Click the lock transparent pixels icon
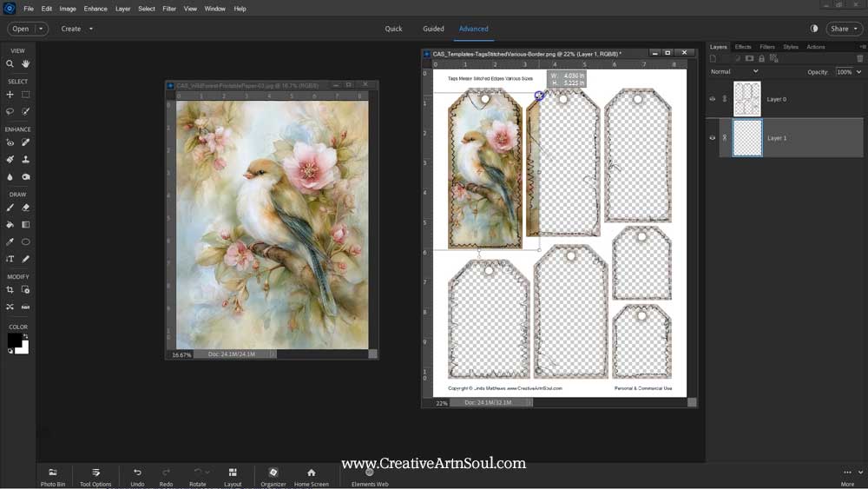The width and height of the screenshot is (868, 489). (x=774, y=58)
